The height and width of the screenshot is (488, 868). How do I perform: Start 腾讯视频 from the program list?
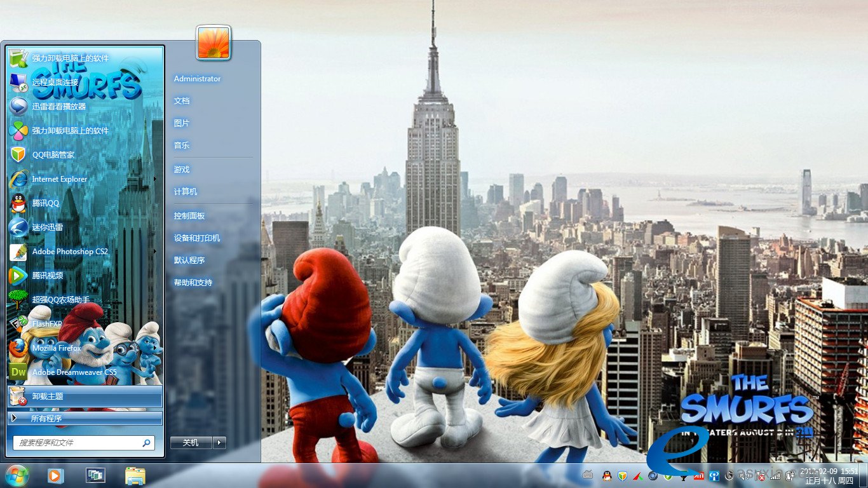84,276
